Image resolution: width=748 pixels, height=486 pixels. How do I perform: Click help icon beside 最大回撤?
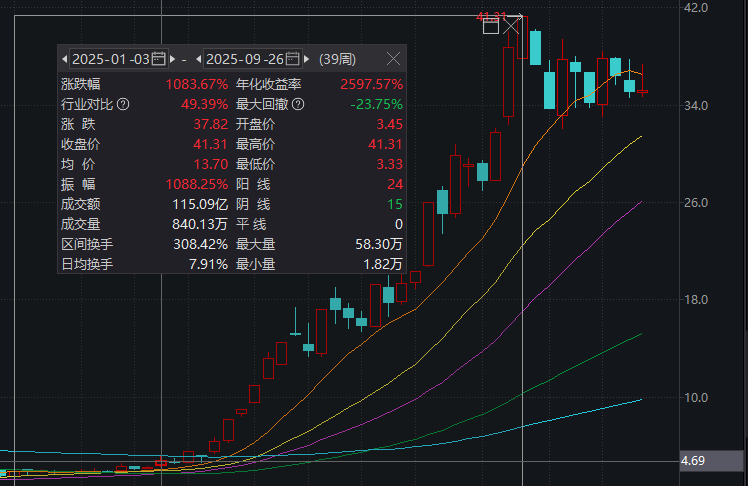[297, 104]
